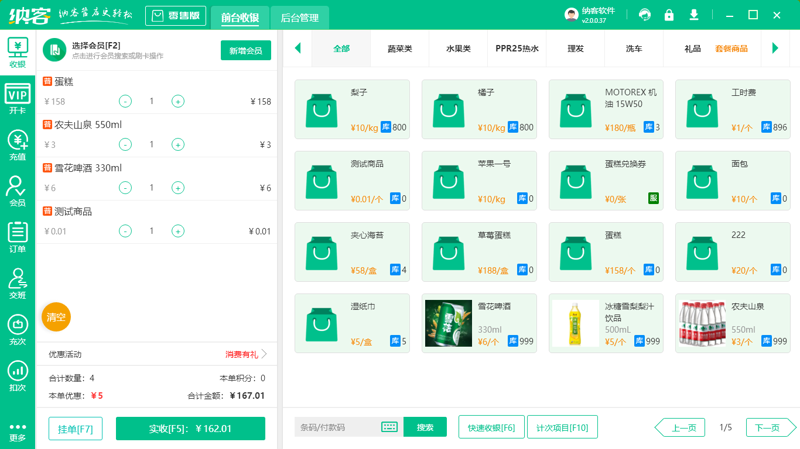This screenshot has height=449, width=800.
Task: Go to 上一页 previous page
Action: (680, 428)
